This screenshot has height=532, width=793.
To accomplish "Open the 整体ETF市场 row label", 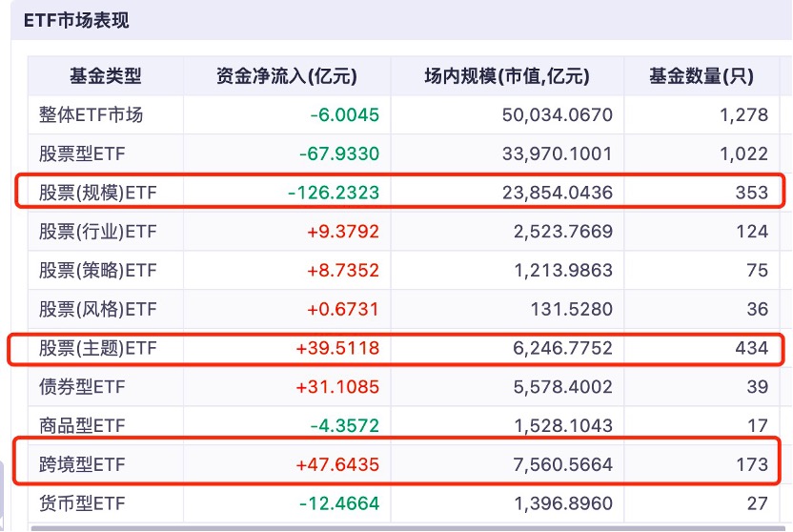I will [x=91, y=115].
